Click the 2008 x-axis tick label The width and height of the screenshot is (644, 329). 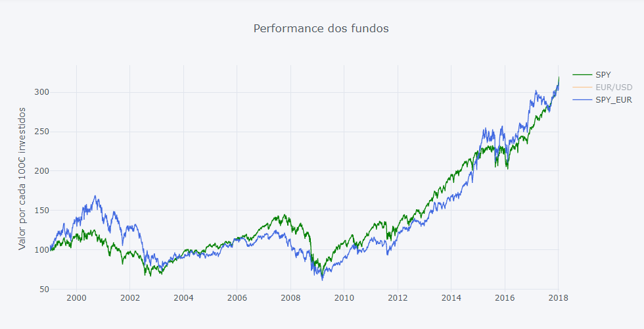(x=290, y=297)
